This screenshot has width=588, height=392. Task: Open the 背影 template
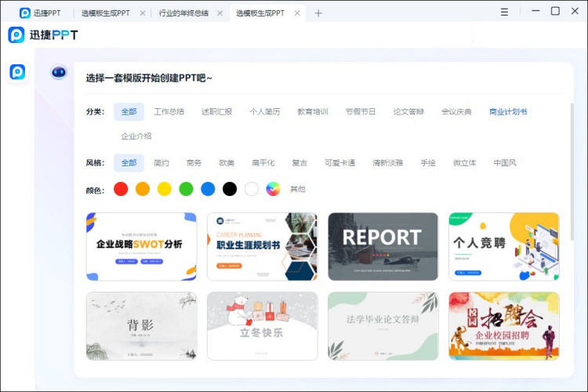click(141, 326)
